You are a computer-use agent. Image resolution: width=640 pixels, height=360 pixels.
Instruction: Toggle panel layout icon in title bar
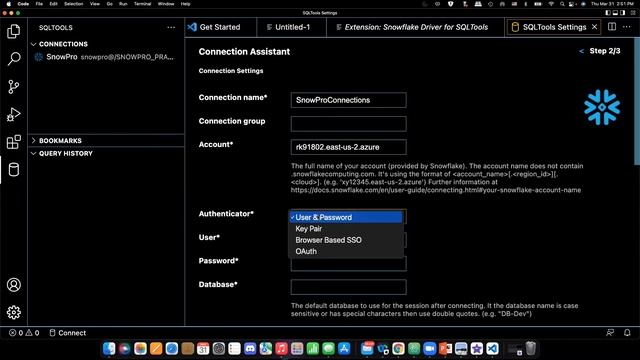pyautogui.click(x=615, y=13)
